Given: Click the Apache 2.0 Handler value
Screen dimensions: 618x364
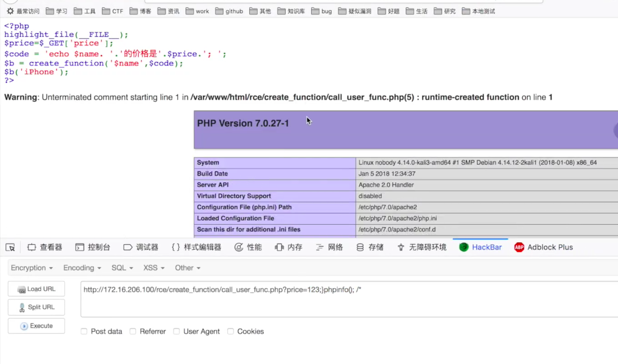Looking at the screenshot, I should (x=386, y=185).
